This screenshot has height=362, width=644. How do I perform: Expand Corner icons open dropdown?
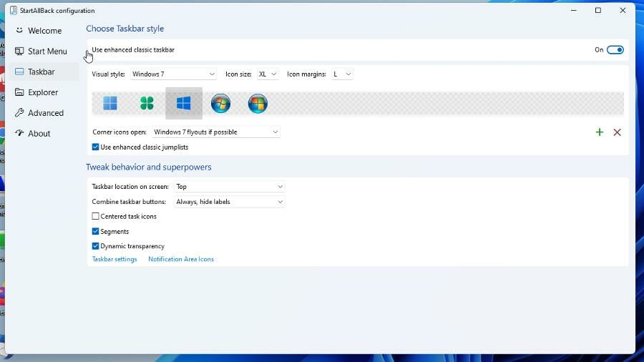tap(216, 132)
